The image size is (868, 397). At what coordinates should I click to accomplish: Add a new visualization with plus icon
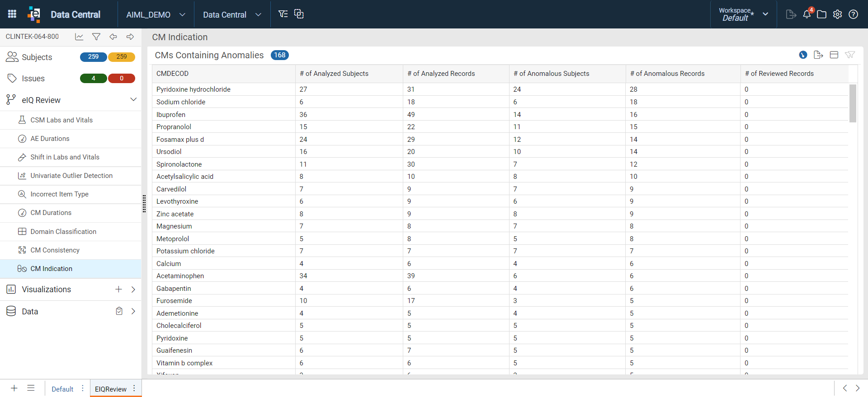click(x=118, y=289)
